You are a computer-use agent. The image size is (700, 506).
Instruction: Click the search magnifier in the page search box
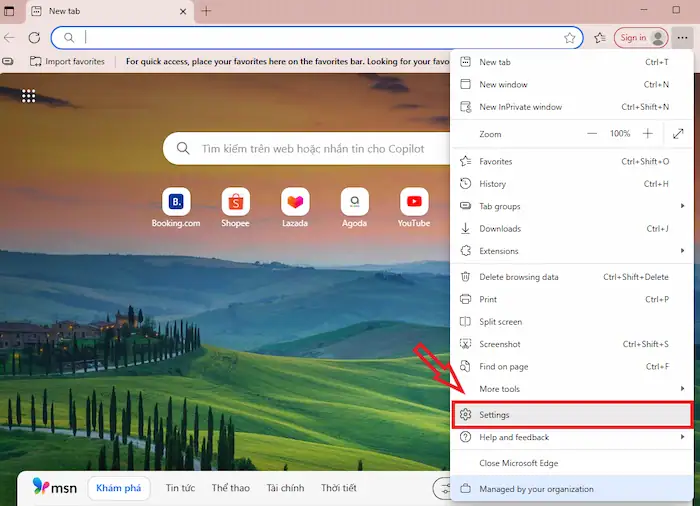pyautogui.click(x=183, y=148)
